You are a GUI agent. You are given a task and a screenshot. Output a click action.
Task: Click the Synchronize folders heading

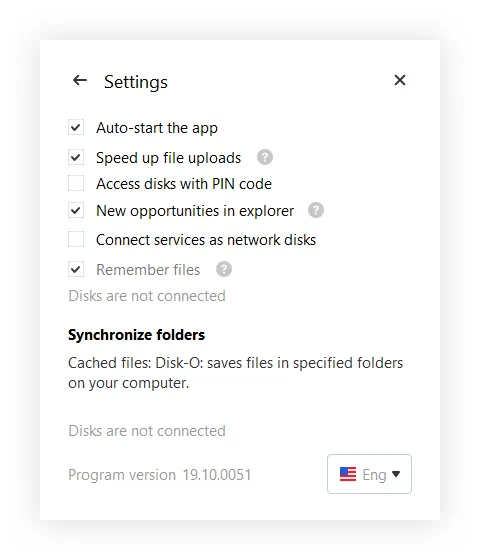137,335
